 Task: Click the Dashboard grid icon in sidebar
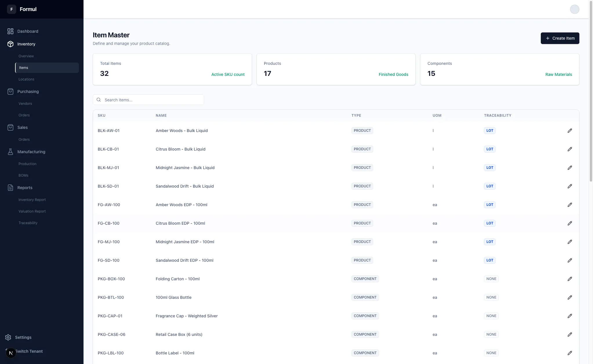(x=10, y=31)
